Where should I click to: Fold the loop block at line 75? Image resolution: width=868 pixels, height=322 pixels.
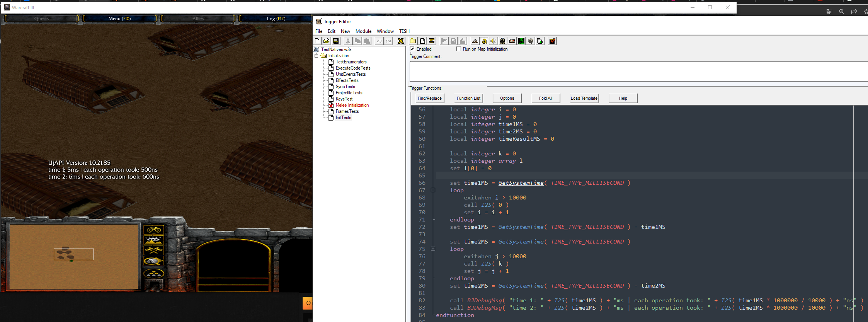coord(433,249)
